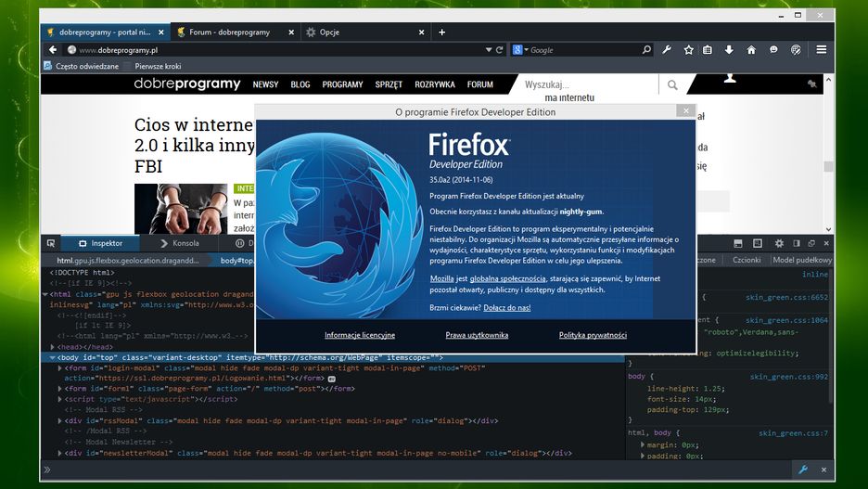Open search engine selection dropdown arrow
Screen dimensions: 868x489
[x=527, y=50]
